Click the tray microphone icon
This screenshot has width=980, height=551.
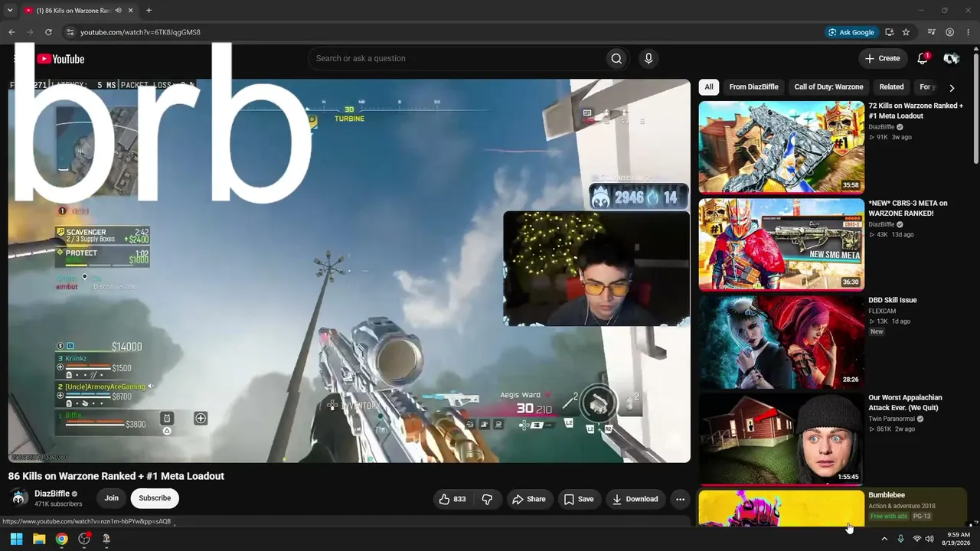pos(900,539)
